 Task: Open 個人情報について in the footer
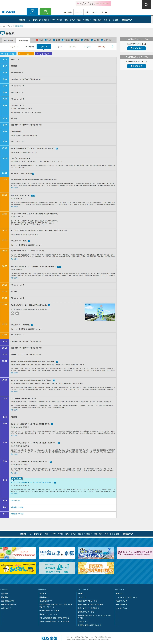click(46, 601)
